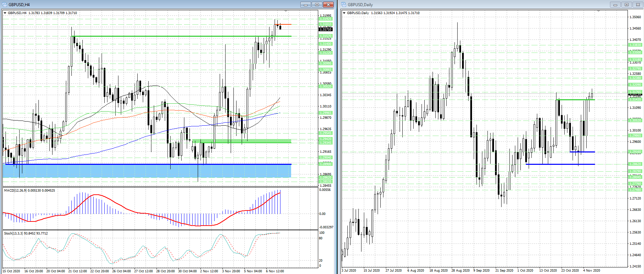644x274 pixels.
Task: Open the dropdown arrow beside the GBPUSD,Daily chart label
Action: click(344, 13)
